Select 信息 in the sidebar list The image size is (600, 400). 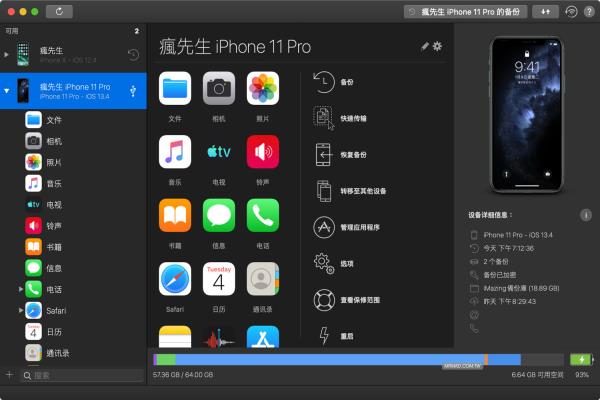click(73, 268)
